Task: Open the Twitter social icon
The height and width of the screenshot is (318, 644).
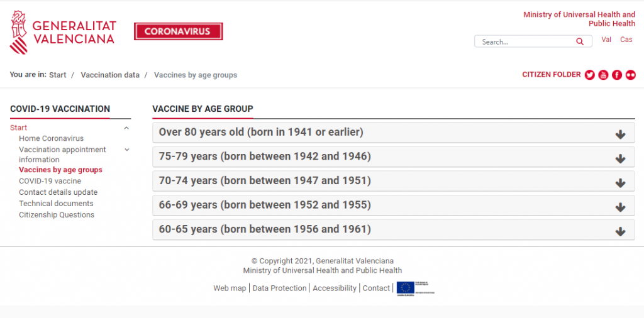Action: tap(590, 75)
